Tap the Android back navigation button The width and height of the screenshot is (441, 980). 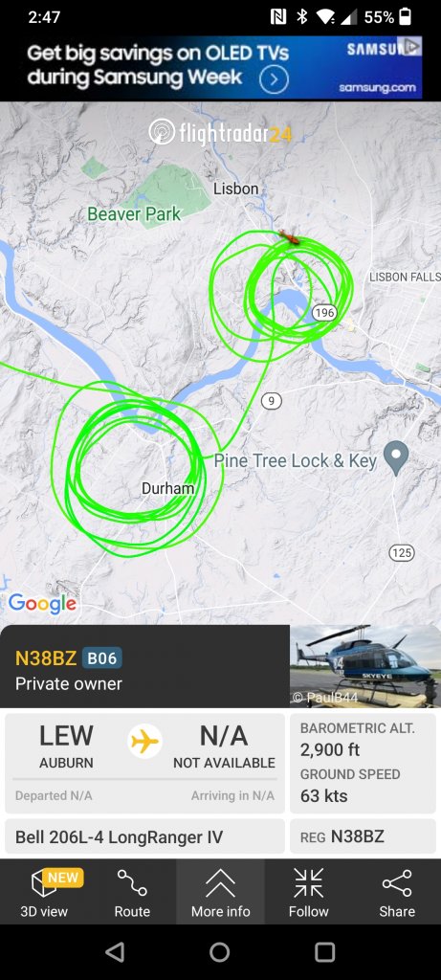pos(114,952)
